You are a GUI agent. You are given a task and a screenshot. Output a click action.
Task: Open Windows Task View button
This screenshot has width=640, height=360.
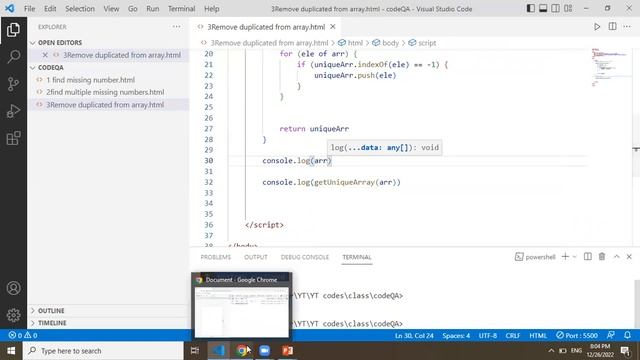click(x=195, y=351)
